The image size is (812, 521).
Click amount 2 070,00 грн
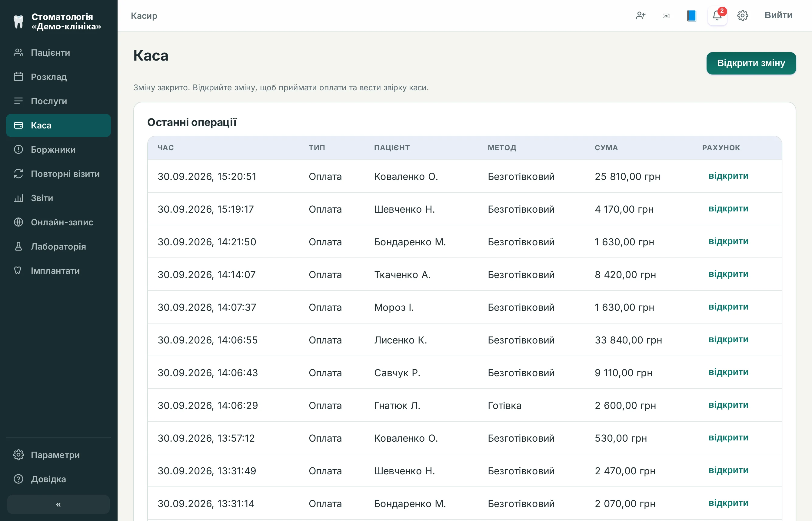coord(625,503)
